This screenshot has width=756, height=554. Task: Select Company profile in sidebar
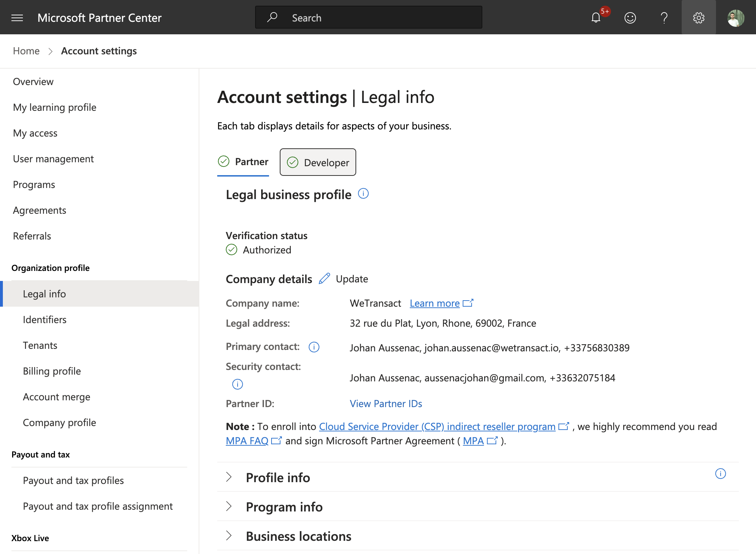pos(59,422)
